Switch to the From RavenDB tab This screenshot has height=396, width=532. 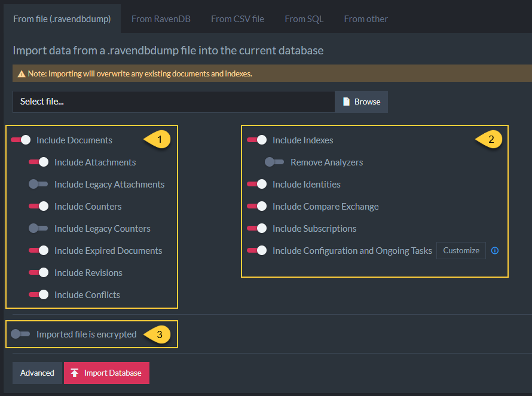point(161,19)
